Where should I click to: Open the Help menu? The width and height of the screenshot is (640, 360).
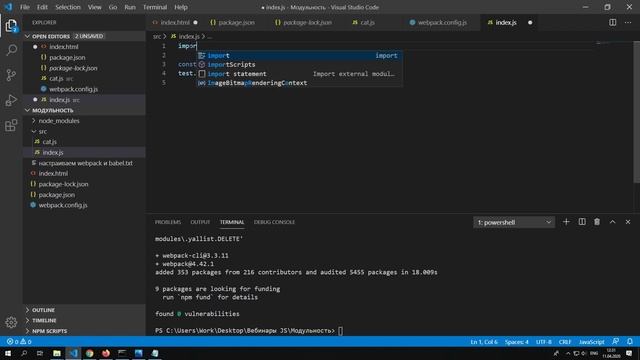pos(181,7)
